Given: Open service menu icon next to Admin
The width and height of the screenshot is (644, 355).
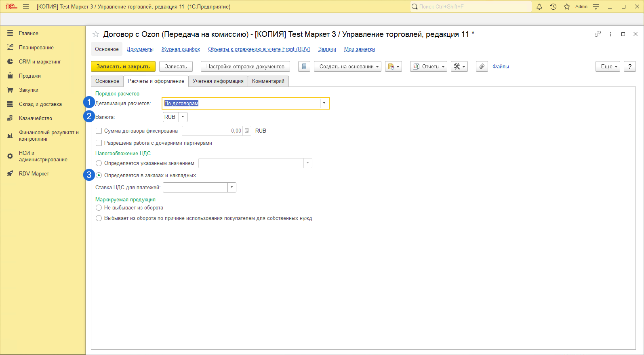Looking at the screenshot, I should tap(596, 6).
